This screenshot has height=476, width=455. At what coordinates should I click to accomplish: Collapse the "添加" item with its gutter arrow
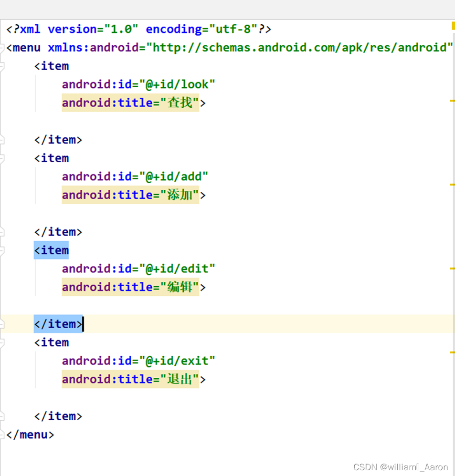point(2,158)
